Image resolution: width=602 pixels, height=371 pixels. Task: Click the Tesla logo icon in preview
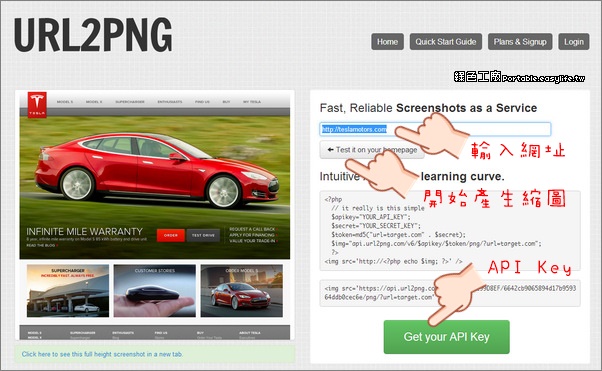(x=37, y=104)
